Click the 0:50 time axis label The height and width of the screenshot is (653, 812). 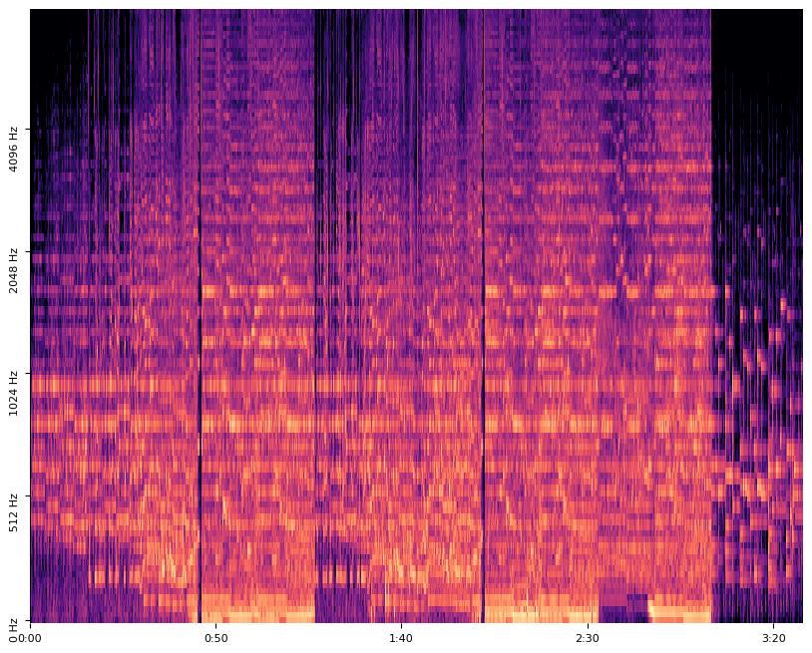(215, 638)
